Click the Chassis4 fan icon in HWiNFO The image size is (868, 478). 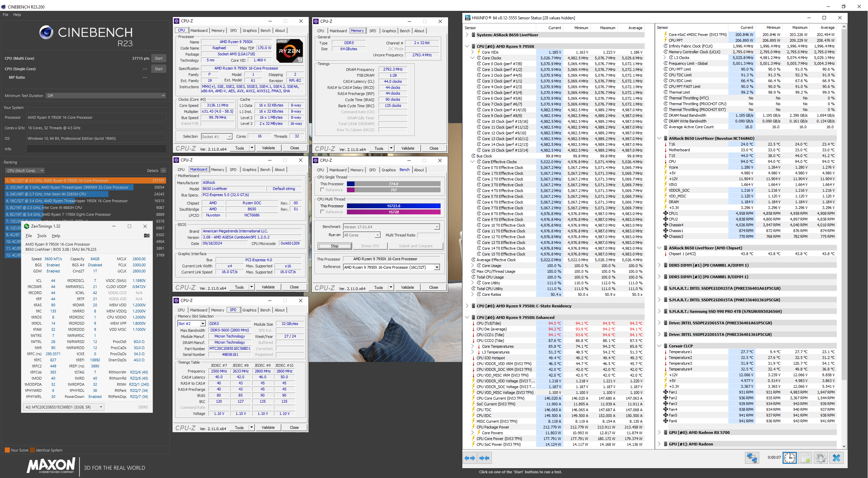pos(666,225)
